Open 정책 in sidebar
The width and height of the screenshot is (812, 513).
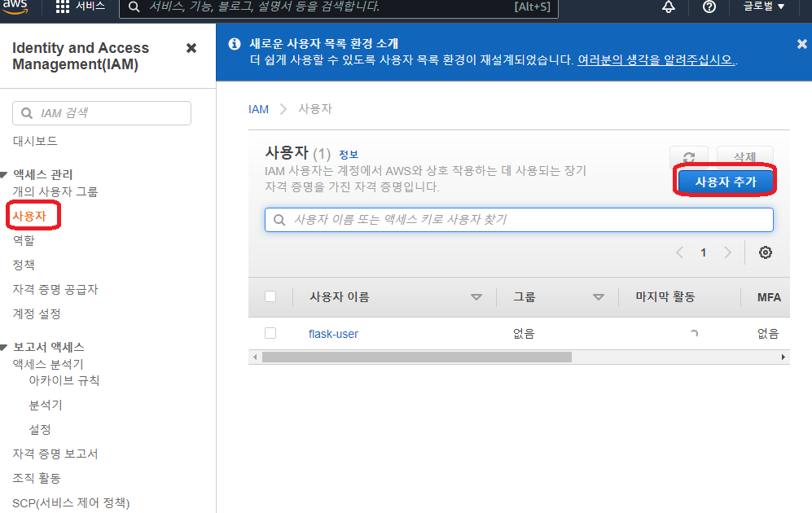[24, 265]
